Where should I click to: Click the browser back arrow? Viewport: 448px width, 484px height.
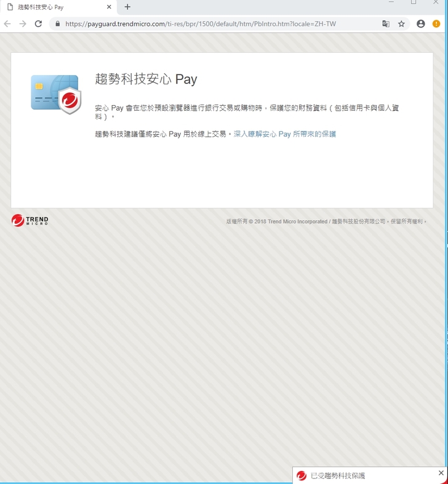click(x=7, y=24)
